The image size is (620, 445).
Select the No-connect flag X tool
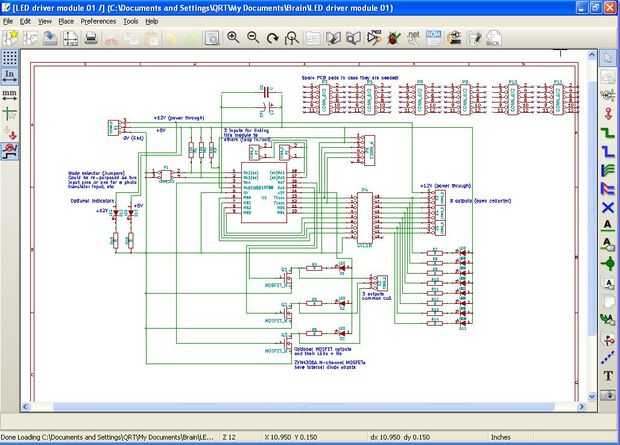click(608, 207)
